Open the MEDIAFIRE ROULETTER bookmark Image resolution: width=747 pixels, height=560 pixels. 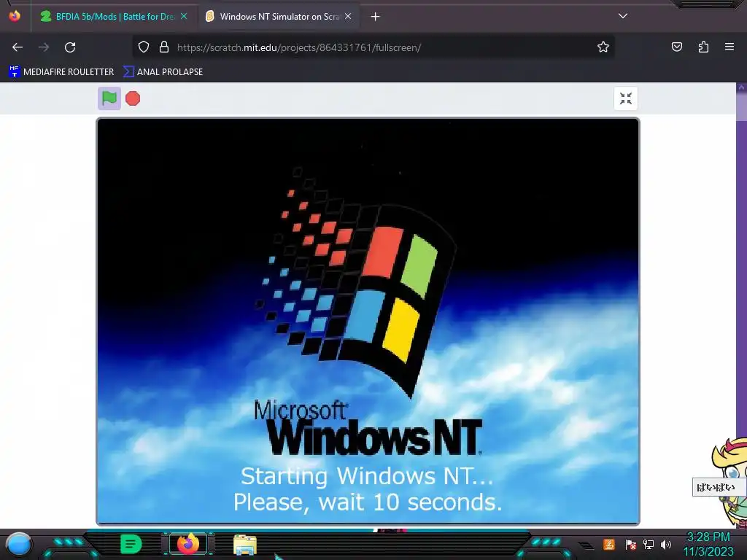tap(61, 72)
